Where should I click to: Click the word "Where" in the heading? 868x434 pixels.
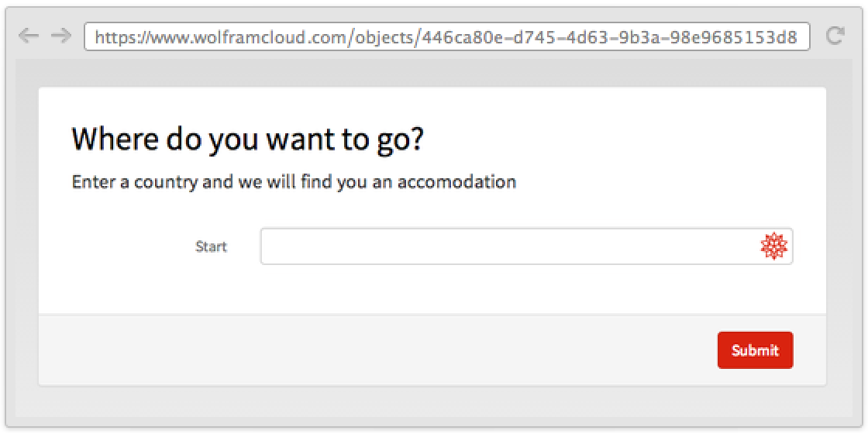point(115,139)
